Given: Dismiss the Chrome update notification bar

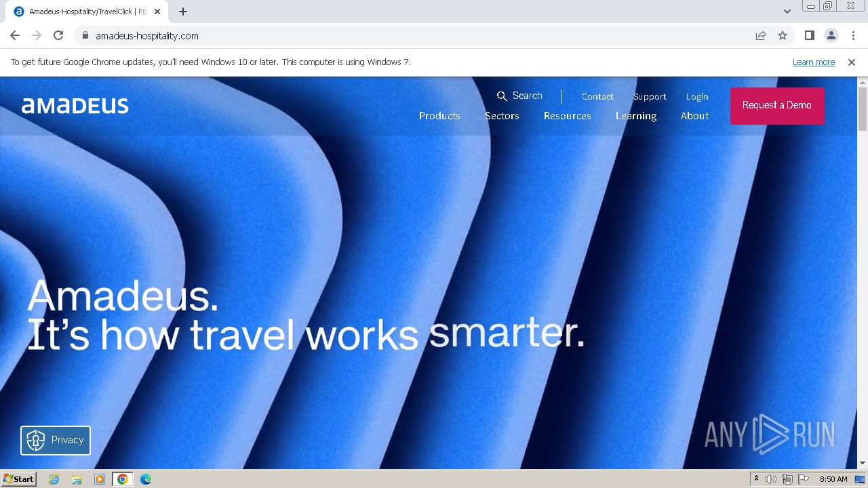Looking at the screenshot, I should pos(852,62).
